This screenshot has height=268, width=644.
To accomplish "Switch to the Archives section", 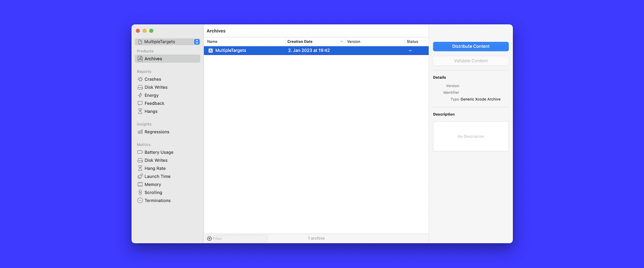I will 152,58.
